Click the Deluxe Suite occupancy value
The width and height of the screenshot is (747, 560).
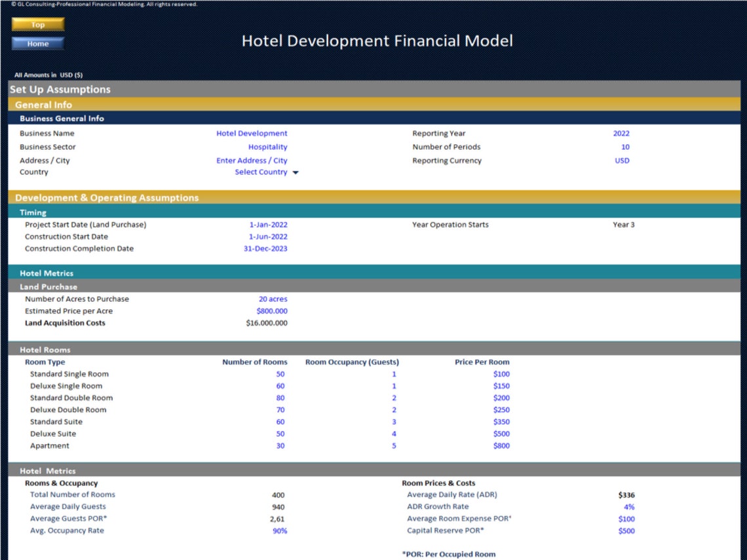394,434
